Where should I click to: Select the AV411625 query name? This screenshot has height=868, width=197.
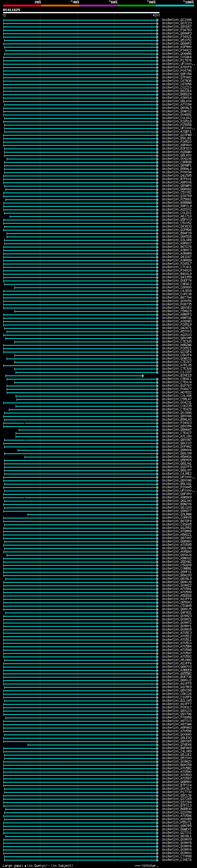point(11,10)
